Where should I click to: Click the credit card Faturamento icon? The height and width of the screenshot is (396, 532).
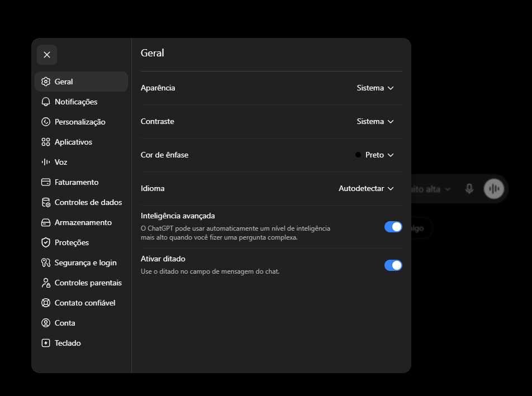click(x=46, y=182)
